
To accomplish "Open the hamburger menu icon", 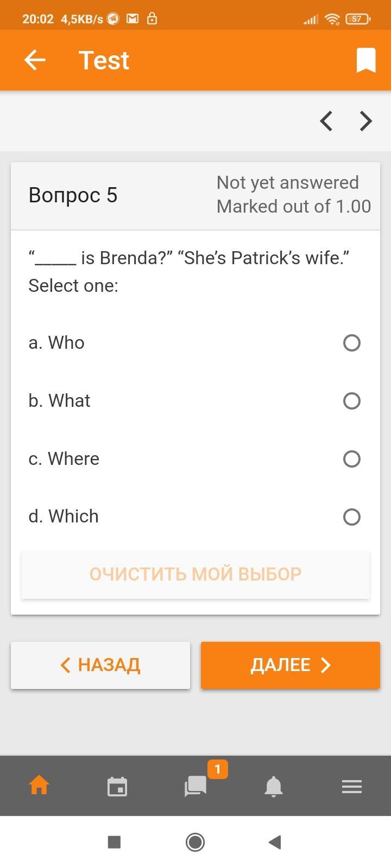I will (352, 786).
